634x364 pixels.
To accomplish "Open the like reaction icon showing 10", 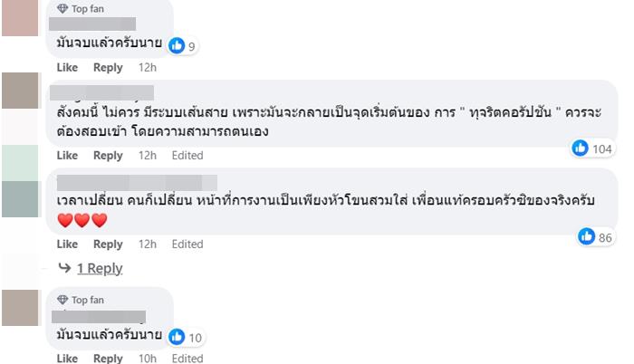I will 177,337.
